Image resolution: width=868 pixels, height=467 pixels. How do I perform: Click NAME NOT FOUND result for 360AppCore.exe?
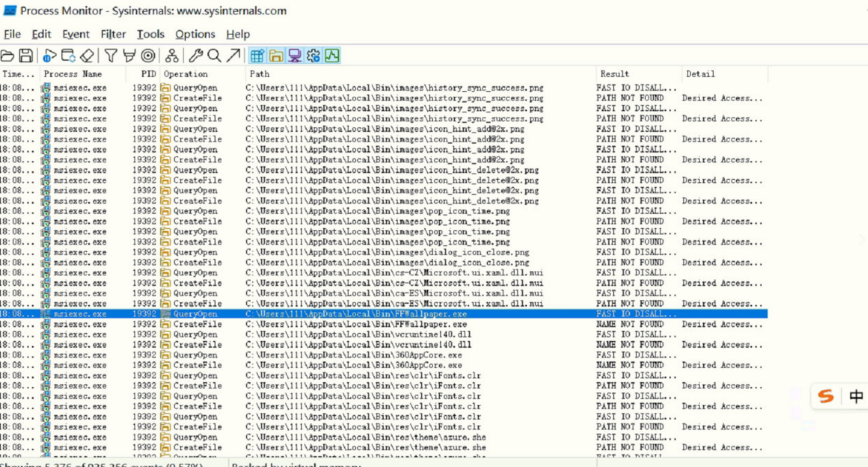(x=630, y=365)
